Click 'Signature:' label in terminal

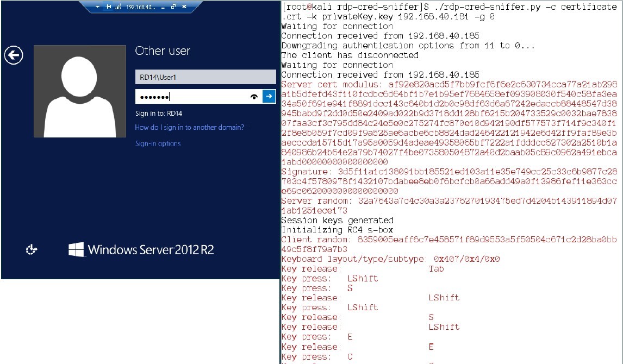point(306,172)
